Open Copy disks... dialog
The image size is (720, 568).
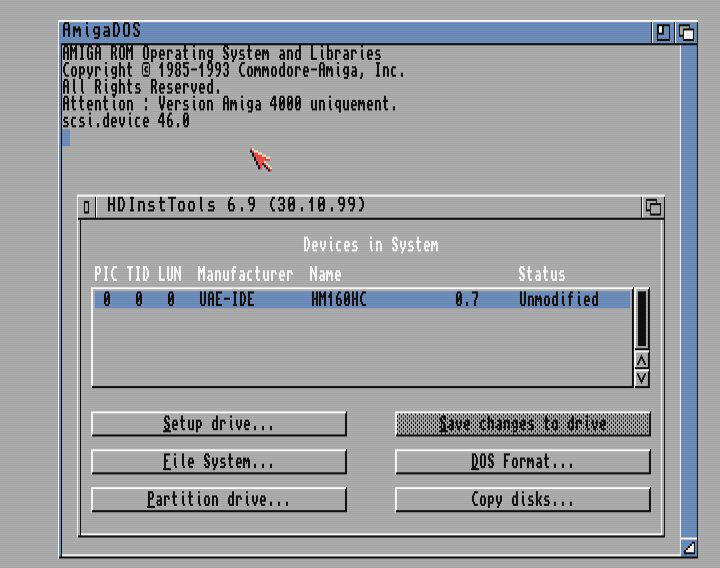[x=523, y=499]
